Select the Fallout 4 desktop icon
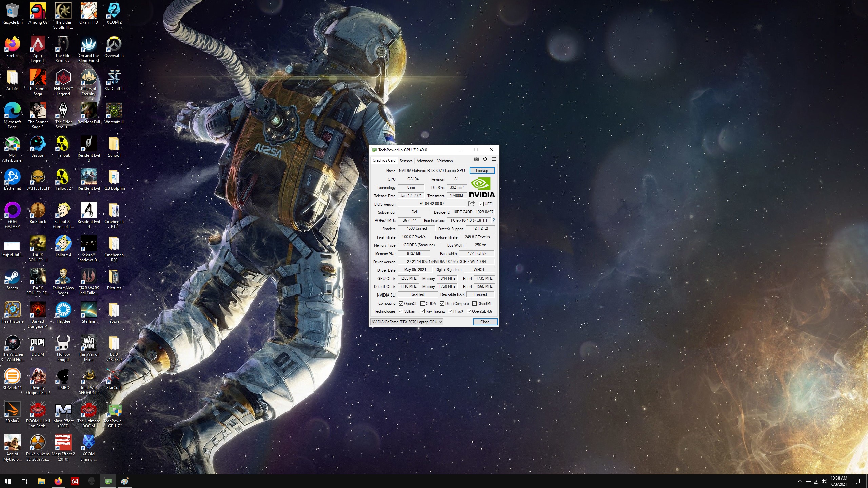This screenshot has width=868, height=488. coord(63,246)
